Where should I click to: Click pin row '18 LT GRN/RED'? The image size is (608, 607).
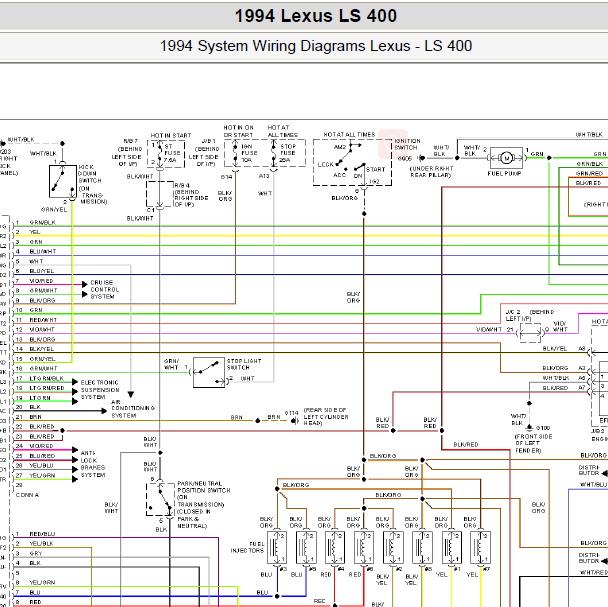(40, 388)
